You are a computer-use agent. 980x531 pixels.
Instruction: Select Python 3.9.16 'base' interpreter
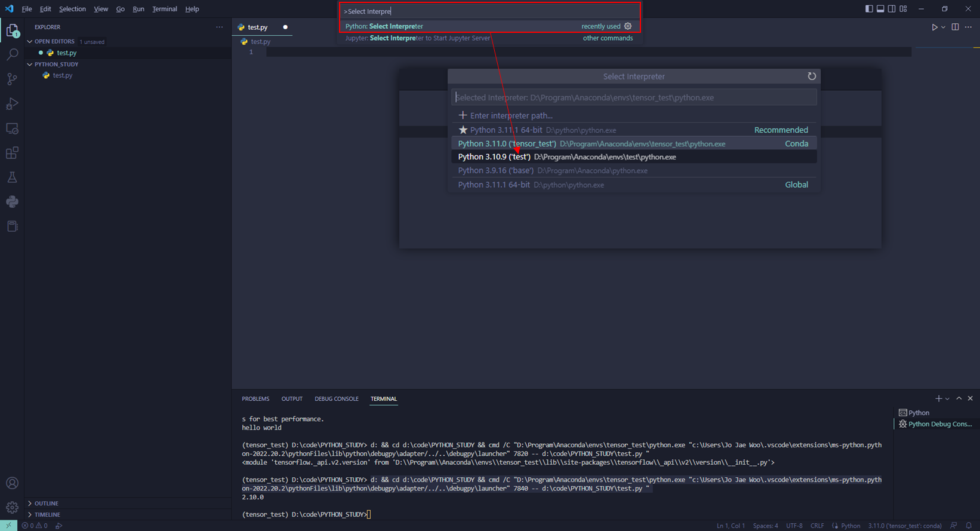click(x=634, y=171)
